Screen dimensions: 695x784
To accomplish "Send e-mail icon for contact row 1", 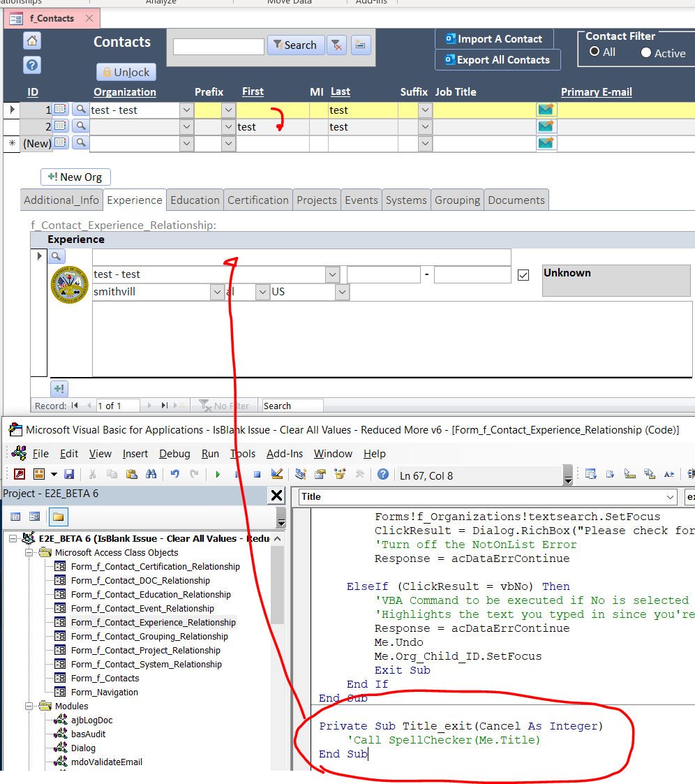I will pos(546,110).
